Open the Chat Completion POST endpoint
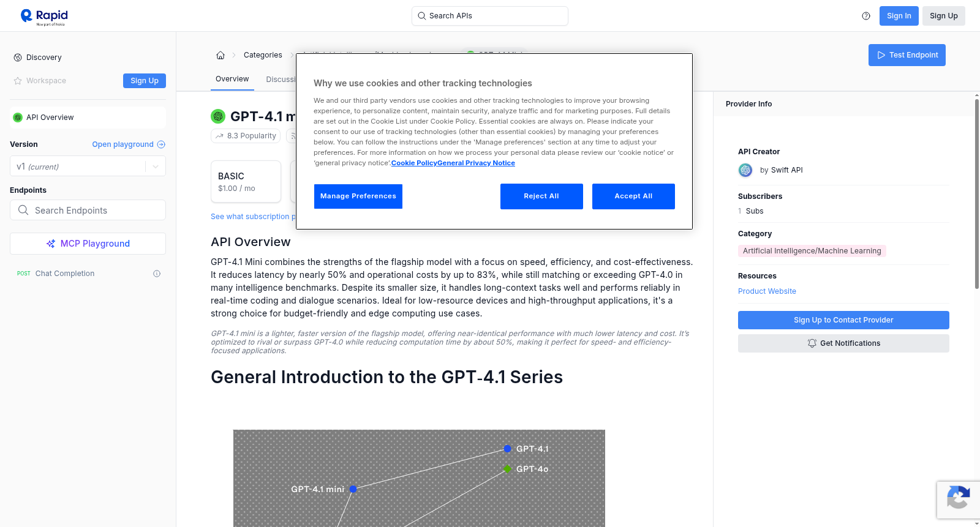Viewport: 980px width, 527px height. (x=88, y=274)
